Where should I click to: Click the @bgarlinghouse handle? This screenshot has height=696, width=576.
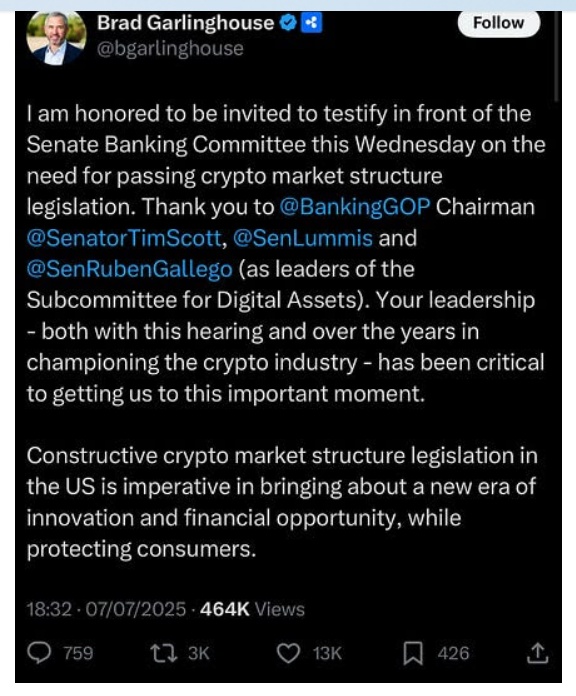[x=170, y=48]
